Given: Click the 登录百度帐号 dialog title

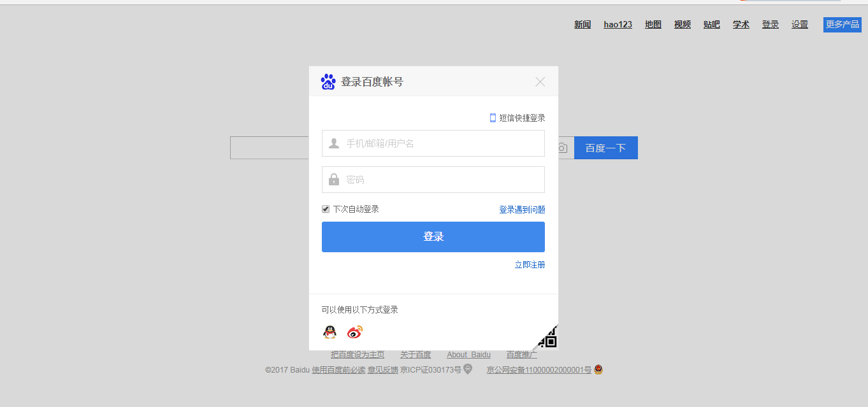Looking at the screenshot, I should [x=372, y=82].
